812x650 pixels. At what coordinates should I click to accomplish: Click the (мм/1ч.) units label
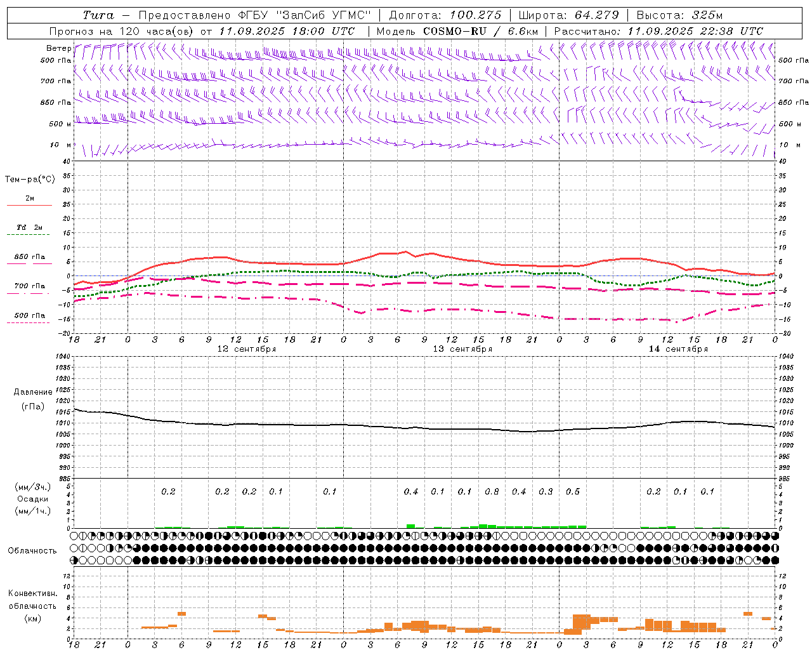(x=32, y=511)
